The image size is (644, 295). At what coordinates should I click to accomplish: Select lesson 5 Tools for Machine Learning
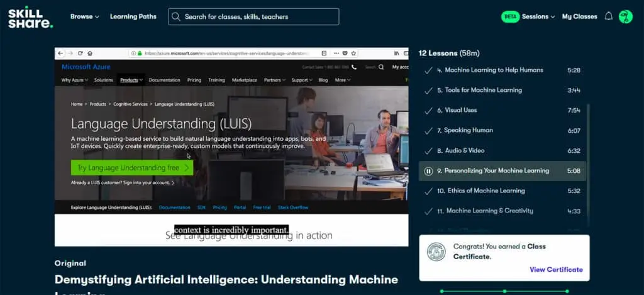tap(502, 91)
